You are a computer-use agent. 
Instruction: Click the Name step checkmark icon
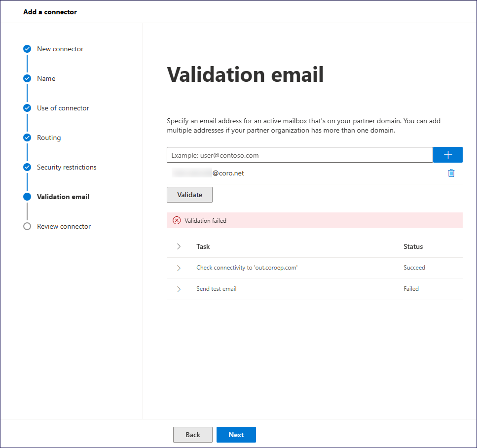coord(27,78)
